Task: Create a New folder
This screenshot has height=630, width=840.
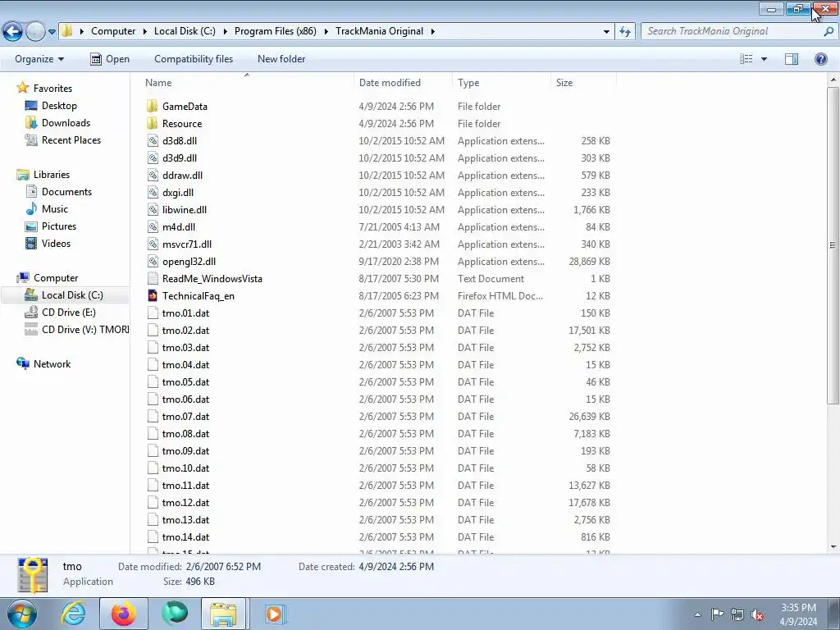Action: coord(281,59)
